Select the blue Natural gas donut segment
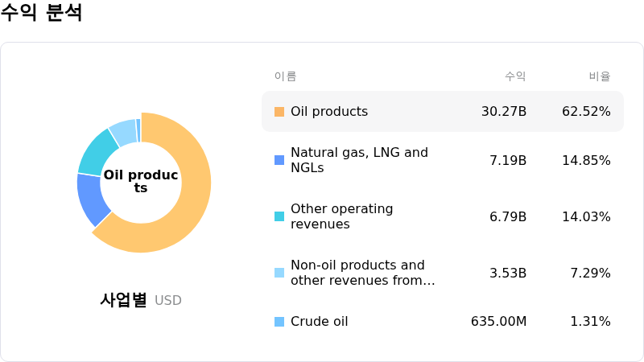This screenshot has height=362, width=644. [93, 199]
